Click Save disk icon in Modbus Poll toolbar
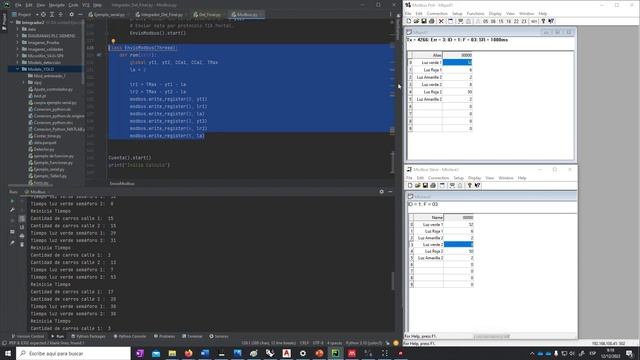The width and height of the screenshot is (640, 360). 424,21
